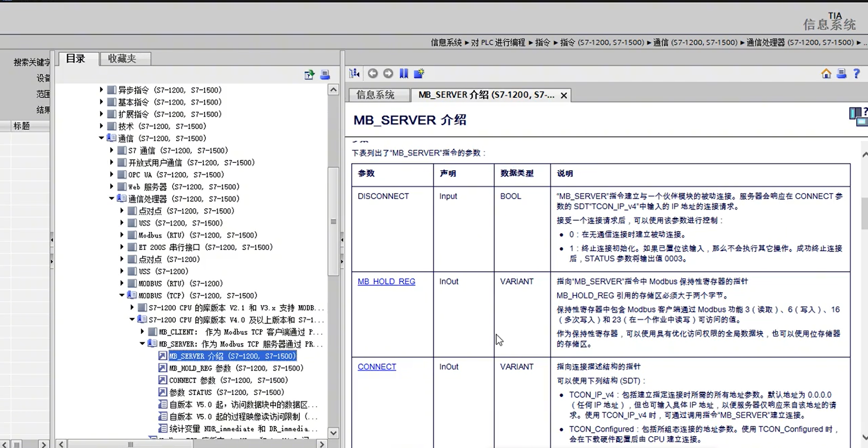
Task: Expand the 基本指令 tree node
Action: click(x=101, y=102)
